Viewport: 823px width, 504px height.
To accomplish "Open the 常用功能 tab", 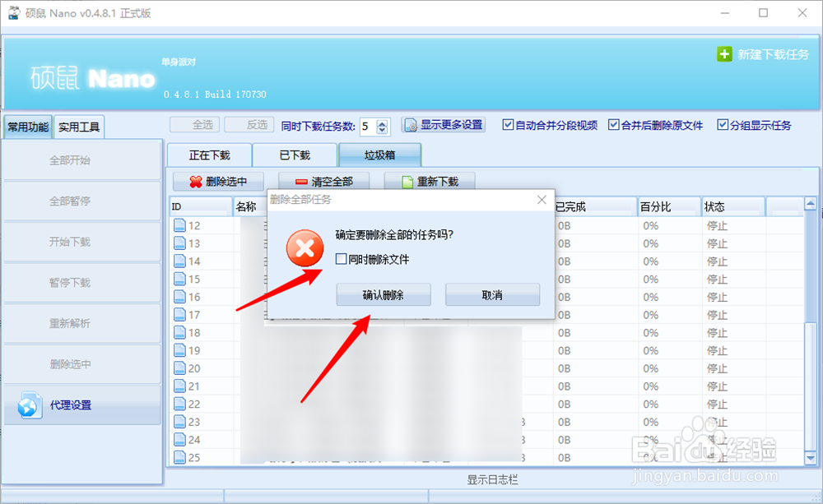I will pyautogui.click(x=28, y=127).
